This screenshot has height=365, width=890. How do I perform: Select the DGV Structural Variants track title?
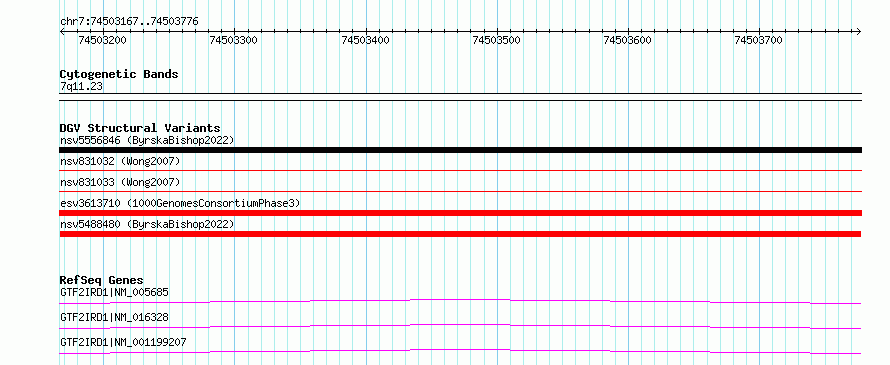point(140,128)
